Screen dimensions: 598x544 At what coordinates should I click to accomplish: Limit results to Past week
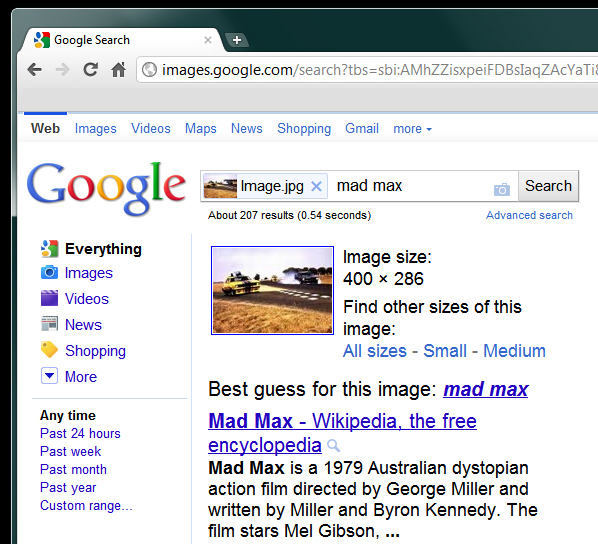point(71,451)
